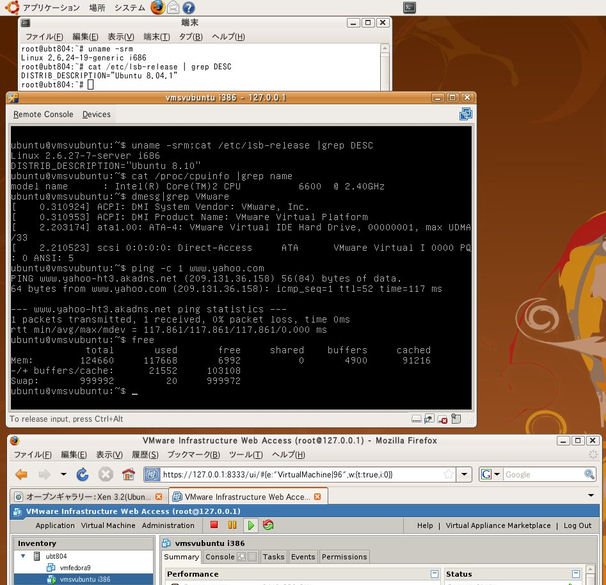Open Firefox ツール tools menu
606x585 pixels.
point(246,455)
